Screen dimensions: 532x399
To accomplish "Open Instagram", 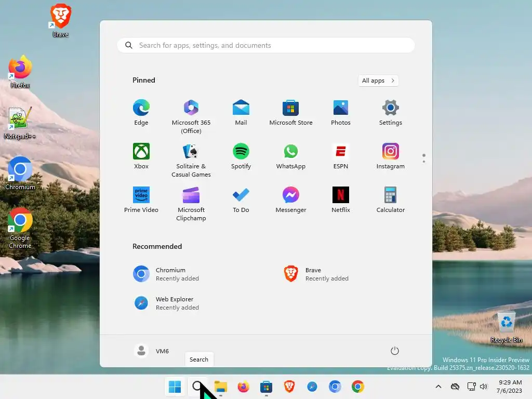I will (391, 156).
